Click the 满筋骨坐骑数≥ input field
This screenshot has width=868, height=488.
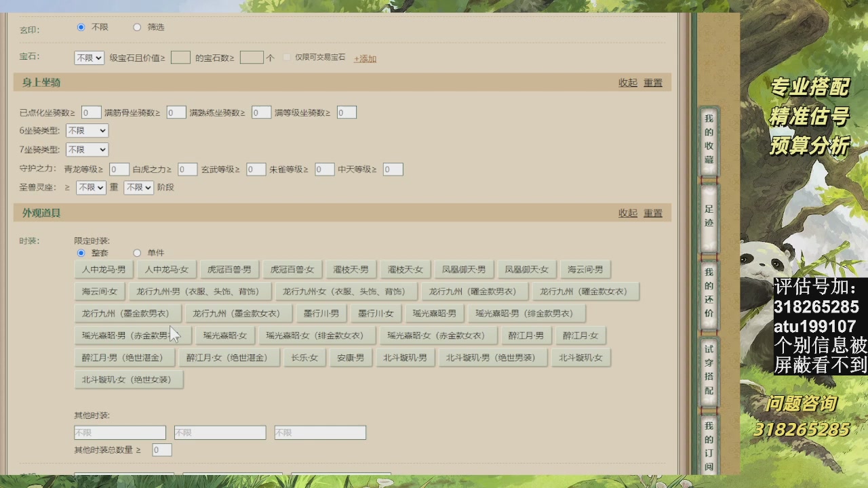(176, 113)
